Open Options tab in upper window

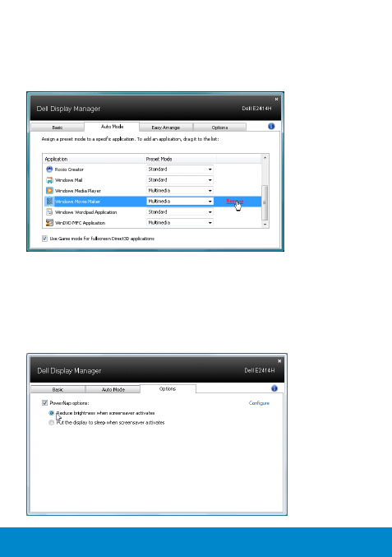coord(219,128)
